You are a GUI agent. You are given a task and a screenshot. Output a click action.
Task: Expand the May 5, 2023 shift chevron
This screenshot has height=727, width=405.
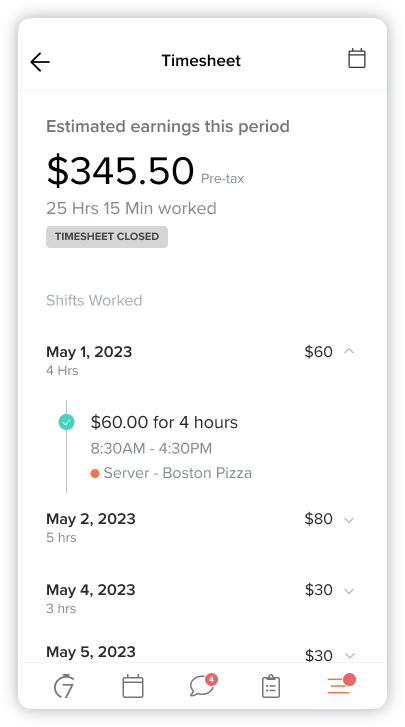click(350, 656)
